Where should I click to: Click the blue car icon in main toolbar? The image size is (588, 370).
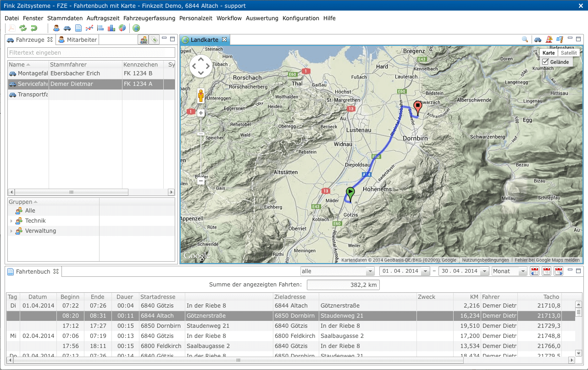[x=67, y=28]
